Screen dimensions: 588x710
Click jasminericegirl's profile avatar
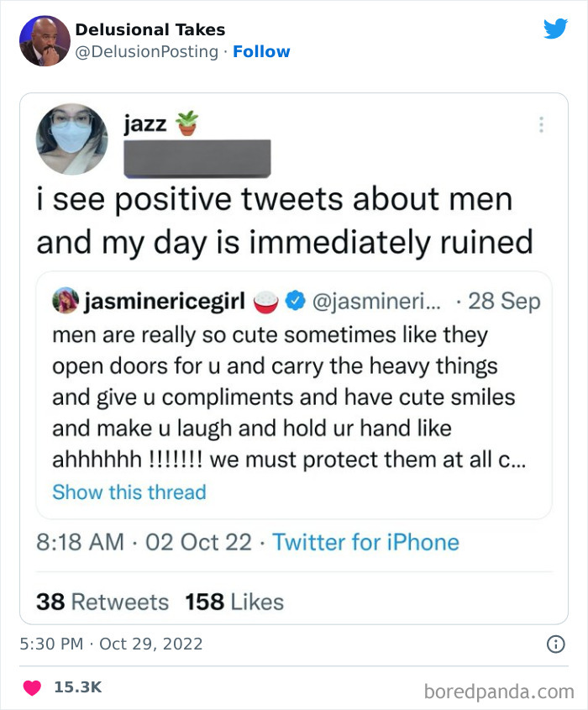point(66,300)
